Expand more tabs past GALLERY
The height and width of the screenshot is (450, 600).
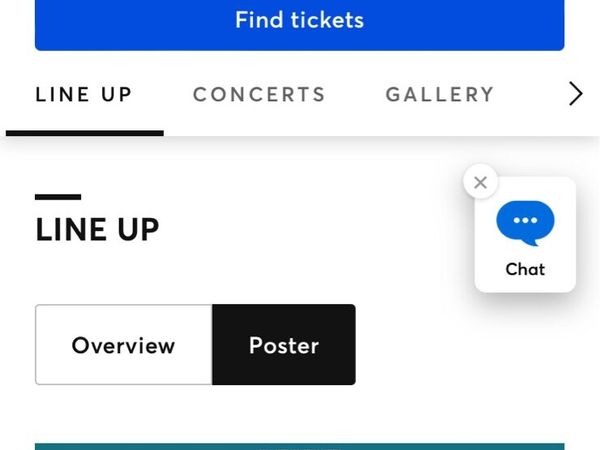[x=575, y=94]
